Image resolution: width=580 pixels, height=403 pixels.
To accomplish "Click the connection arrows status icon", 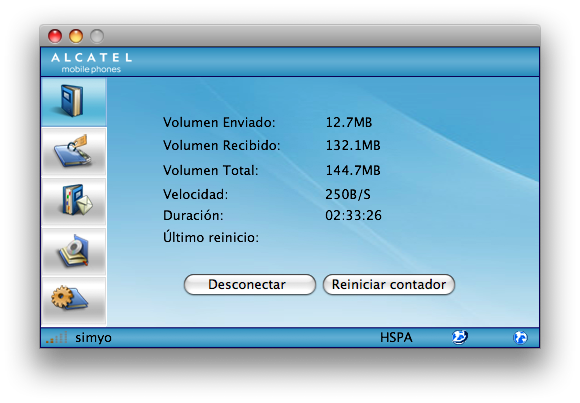I will [x=460, y=337].
